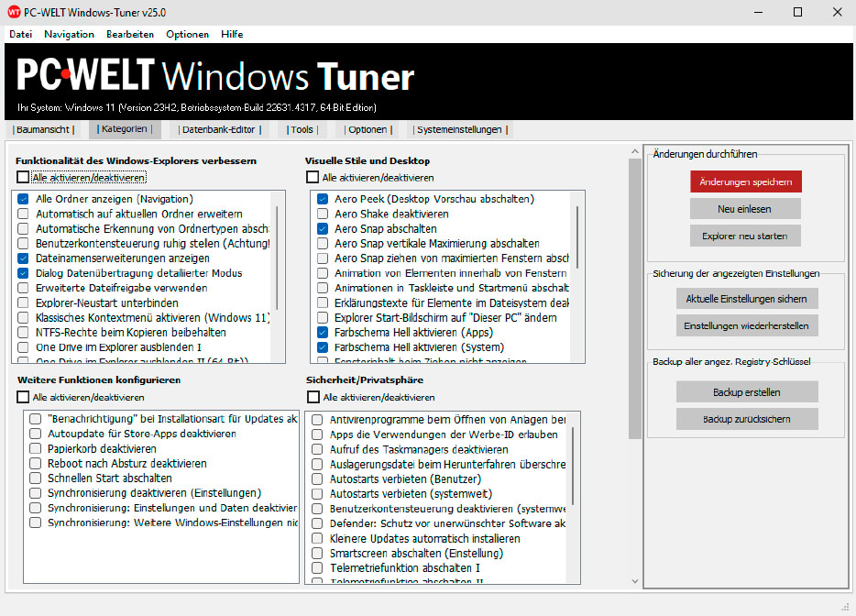Switch to the Tools tab

point(302,129)
